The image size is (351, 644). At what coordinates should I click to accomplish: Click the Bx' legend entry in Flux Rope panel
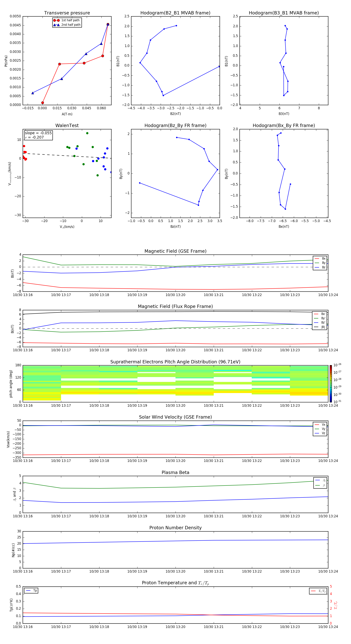coord(320,314)
